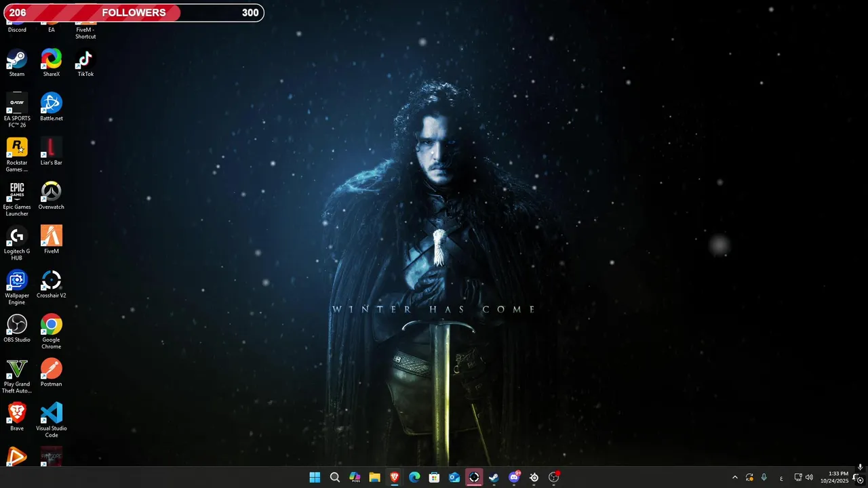Select the OBS Studio desktop icon
This screenshot has width=868, height=488.
point(17,328)
